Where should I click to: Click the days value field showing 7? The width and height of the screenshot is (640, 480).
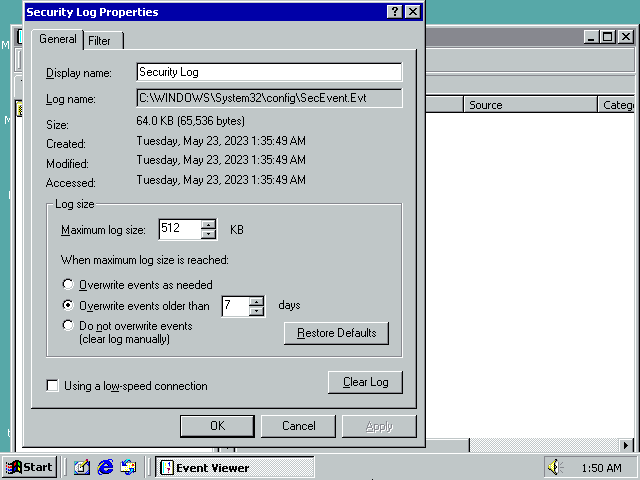(x=236, y=306)
